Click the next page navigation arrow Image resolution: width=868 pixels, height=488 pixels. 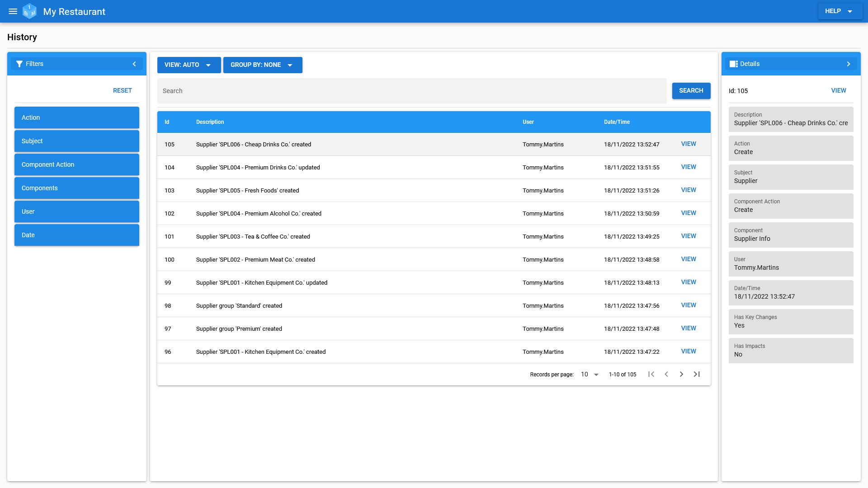(681, 374)
